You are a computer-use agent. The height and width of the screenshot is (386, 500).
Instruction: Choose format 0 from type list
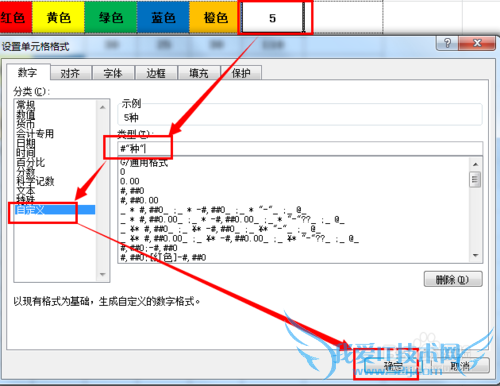pos(123,172)
